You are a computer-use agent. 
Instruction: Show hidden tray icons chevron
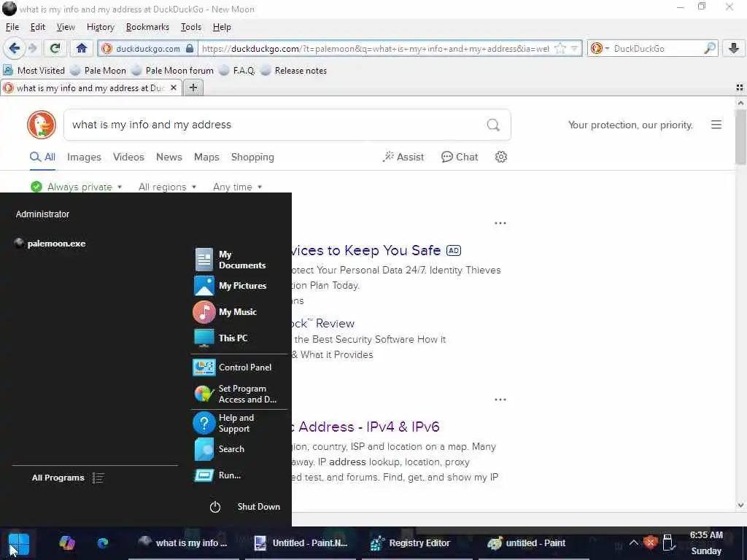click(x=634, y=542)
